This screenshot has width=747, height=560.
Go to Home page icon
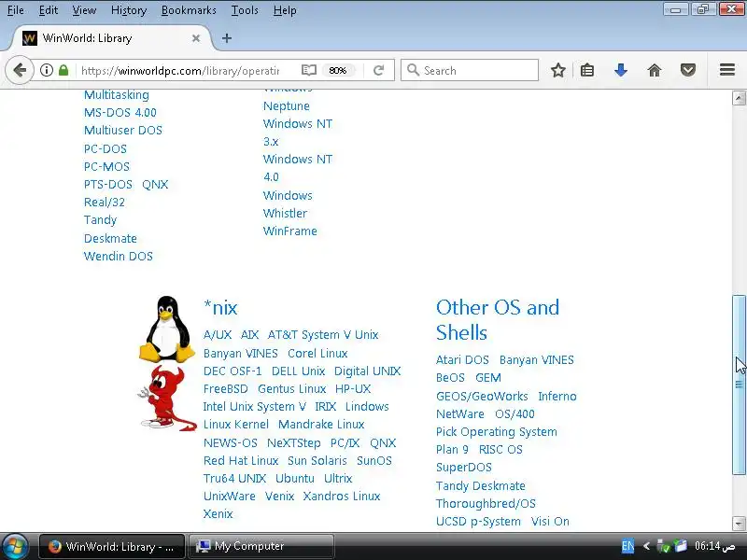pos(655,71)
